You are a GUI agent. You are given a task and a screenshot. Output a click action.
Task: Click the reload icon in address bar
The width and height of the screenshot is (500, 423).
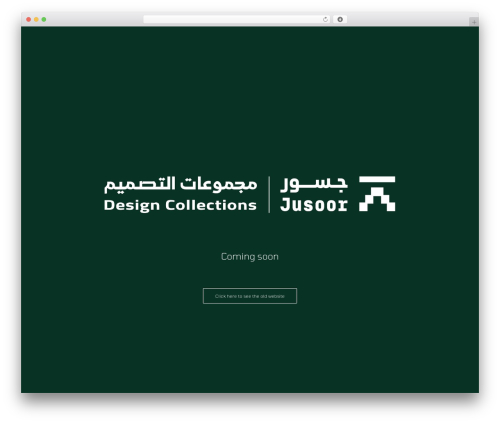pos(325,19)
